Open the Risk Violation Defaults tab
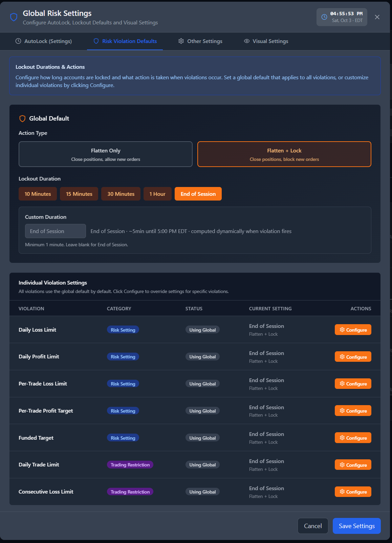This screenshot has height=543, width=392. coord(125,41)
